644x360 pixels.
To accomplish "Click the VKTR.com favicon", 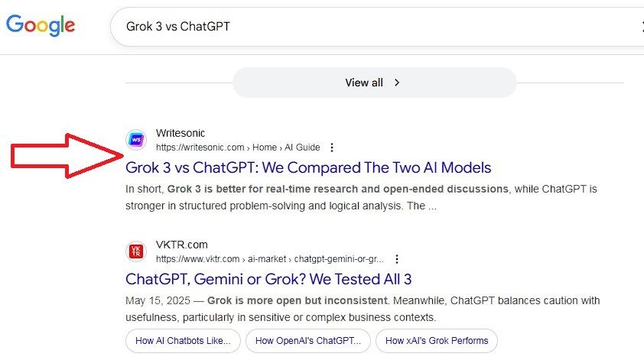I will click(x=136, y=251).
